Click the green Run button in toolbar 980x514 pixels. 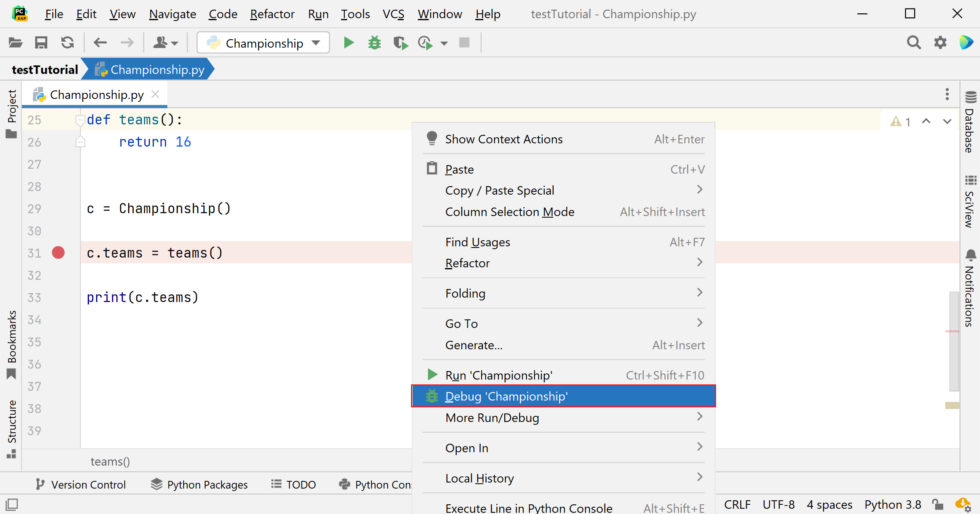pyautogui.click(x=348, y=42)
